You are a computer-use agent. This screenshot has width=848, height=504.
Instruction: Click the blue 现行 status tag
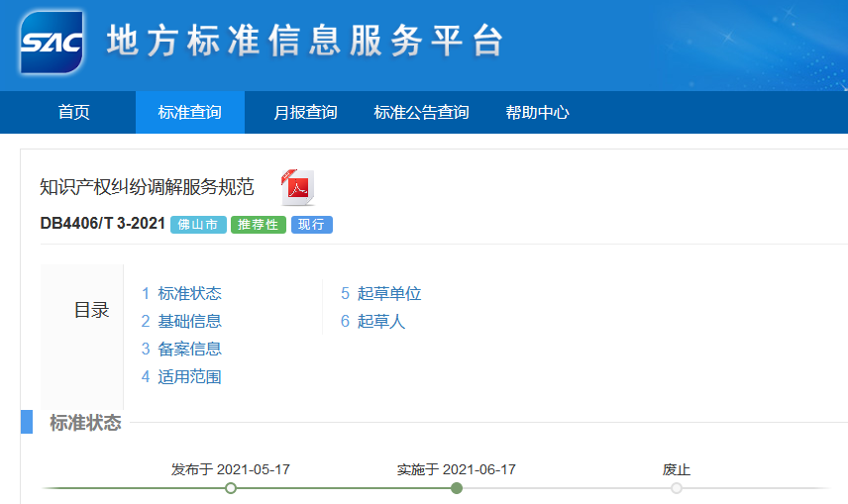point(311,225)
